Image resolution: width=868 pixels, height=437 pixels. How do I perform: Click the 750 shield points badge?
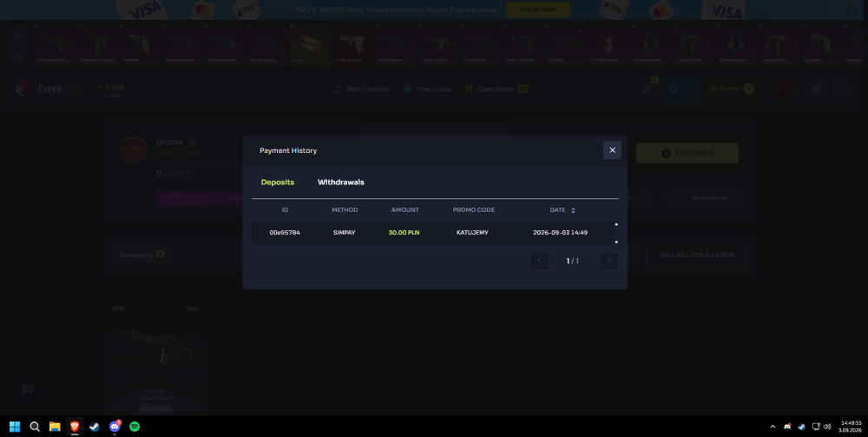681,89
